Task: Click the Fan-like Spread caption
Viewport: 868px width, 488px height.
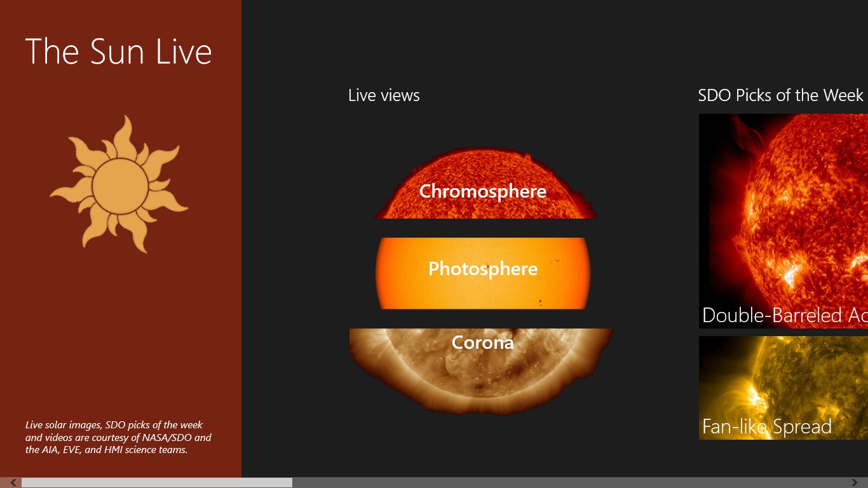Action: pos(766,426)
